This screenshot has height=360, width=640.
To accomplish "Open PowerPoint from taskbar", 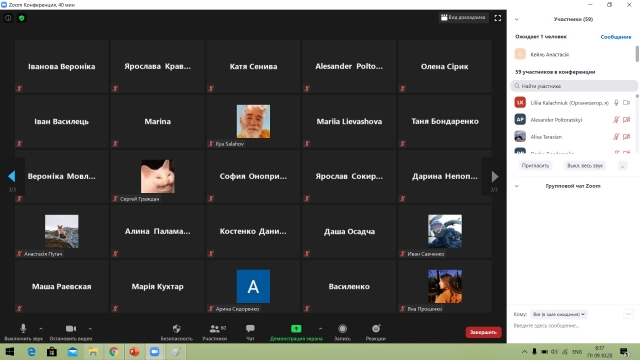I will [134, 351].
